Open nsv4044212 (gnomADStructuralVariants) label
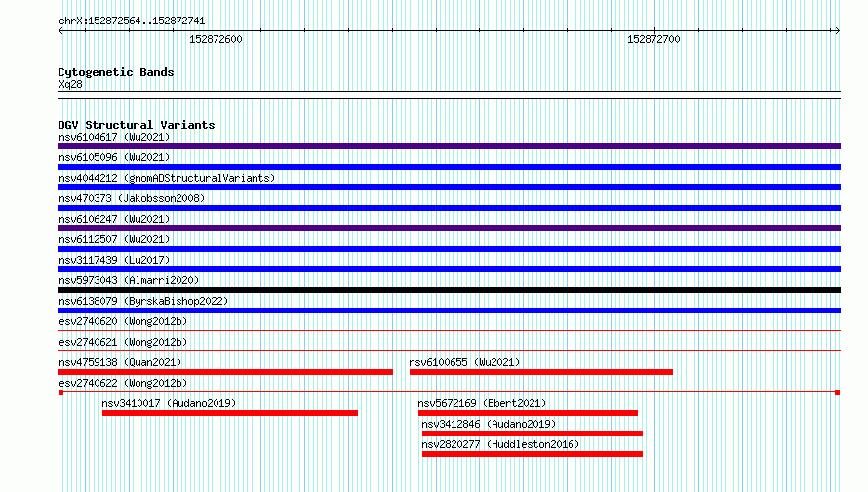This screenshot has width=868, height=492. pyautogui.click(x=167, y=178)
